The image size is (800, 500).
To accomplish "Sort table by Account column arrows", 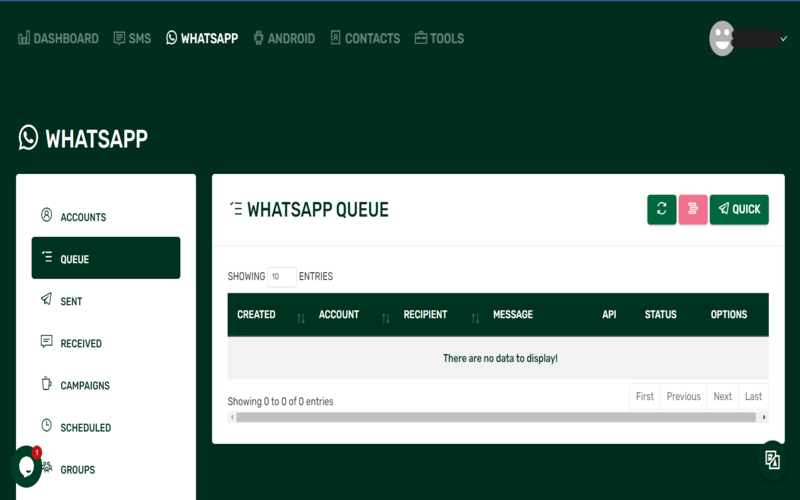I will [386, 317].
